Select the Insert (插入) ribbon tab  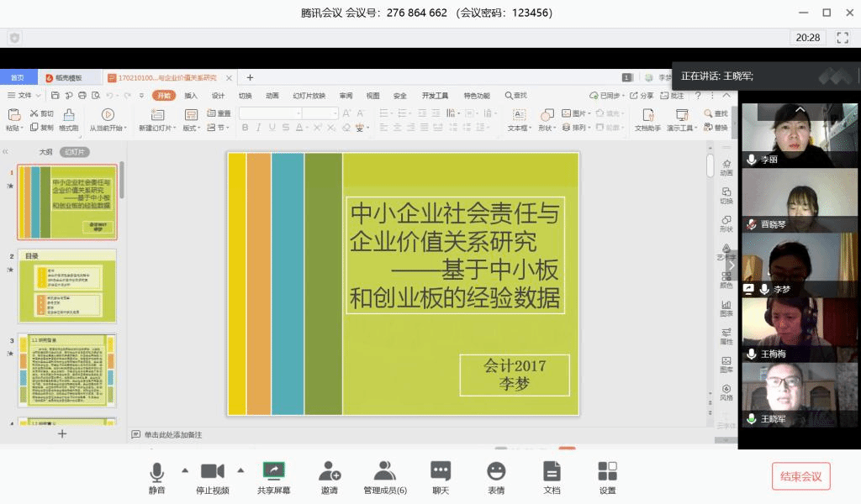tap(191, 96)
